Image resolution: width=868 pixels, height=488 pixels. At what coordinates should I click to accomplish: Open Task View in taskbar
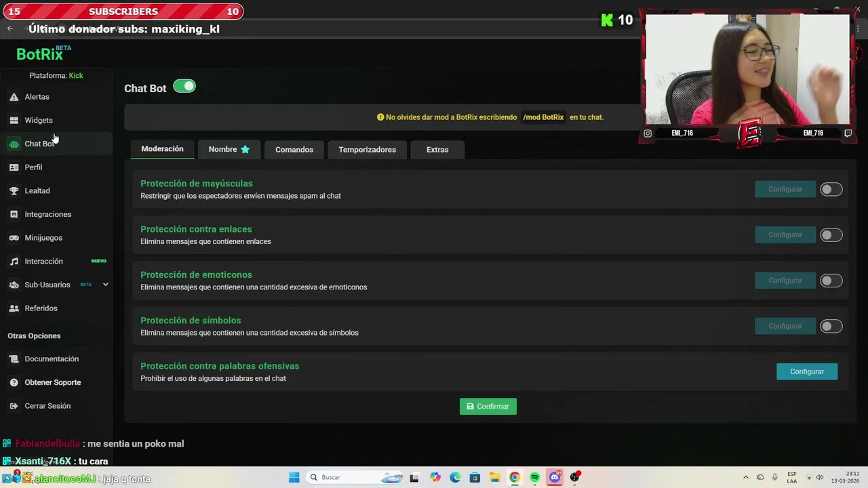click(414, 478)
